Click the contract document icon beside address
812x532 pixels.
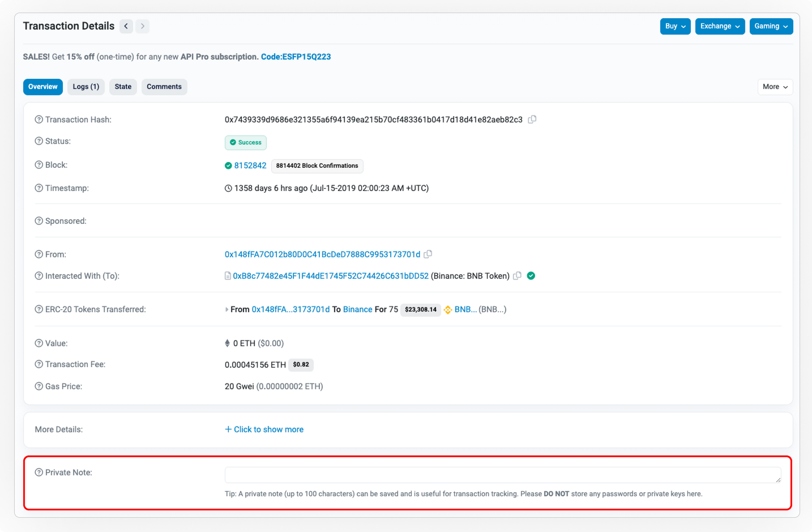coord(228,276)
